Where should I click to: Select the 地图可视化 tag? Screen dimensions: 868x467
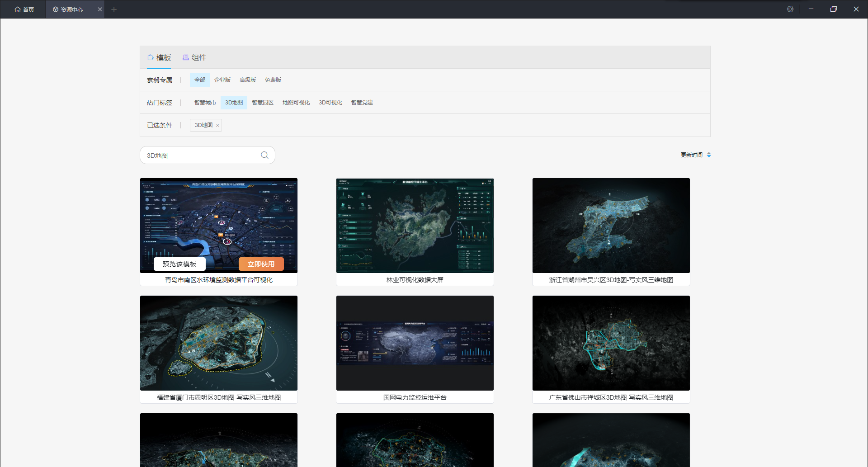[x=296, y=103]
